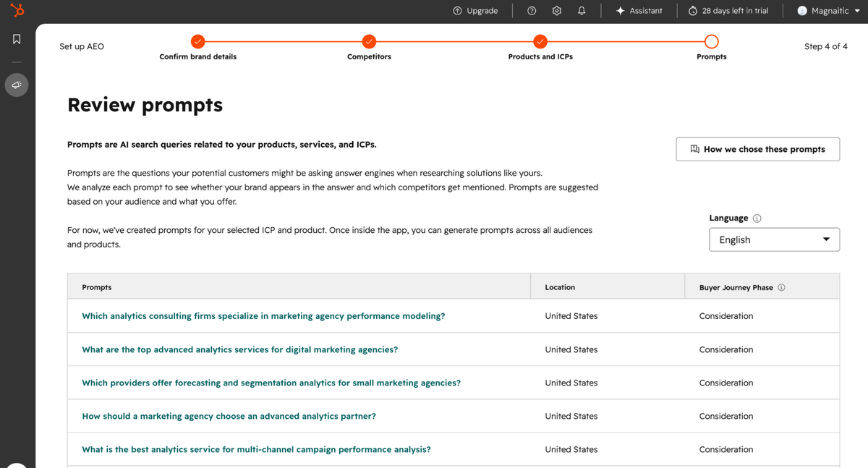Click Consideration in the forecasting and segmentation row

point(726,383)
